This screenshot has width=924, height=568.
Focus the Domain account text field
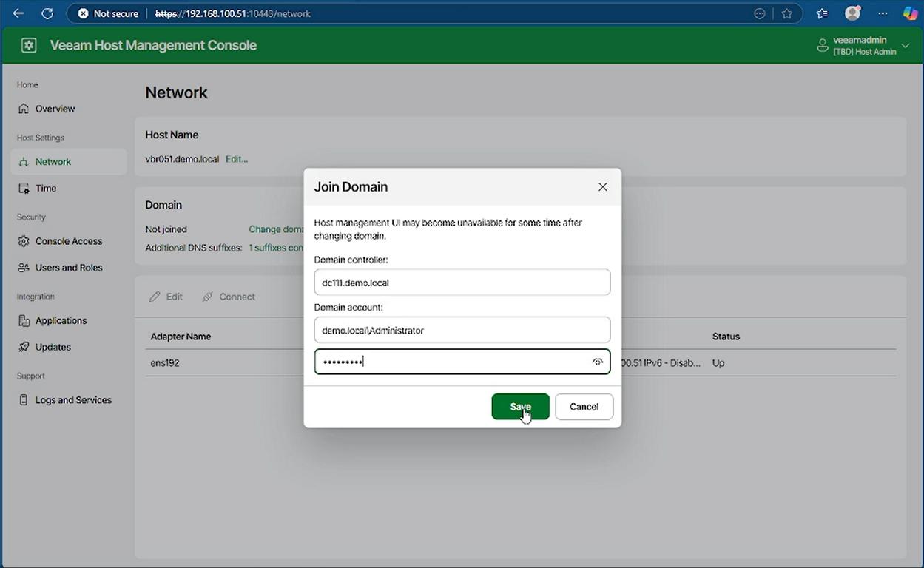click(x=462, y=331)
